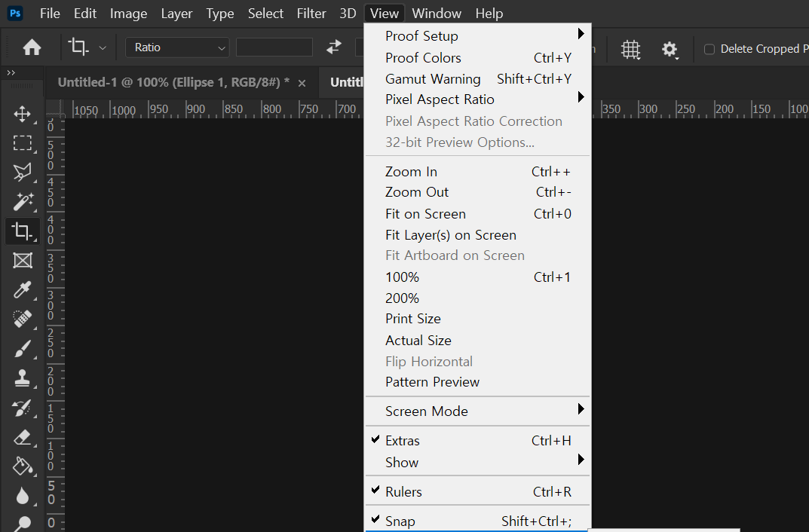Select the Eraser tool
The height and width of the screenshot is (532, 809).
22,438
